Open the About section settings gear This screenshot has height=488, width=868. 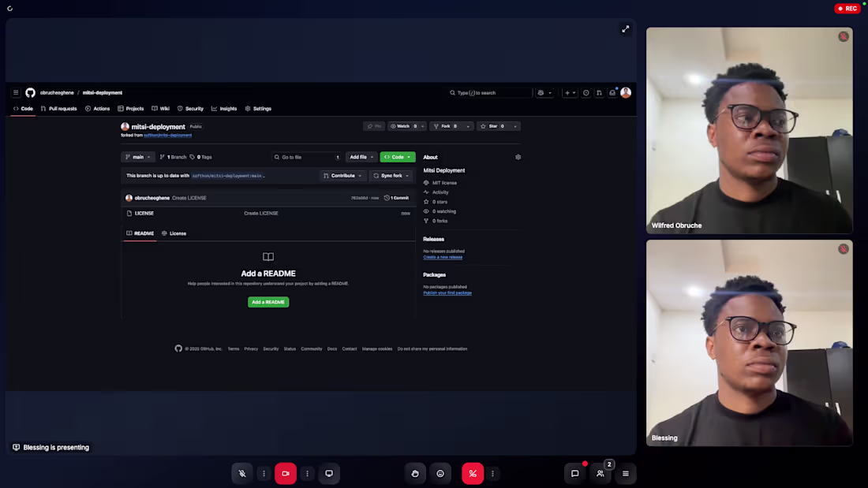point(518,157)
